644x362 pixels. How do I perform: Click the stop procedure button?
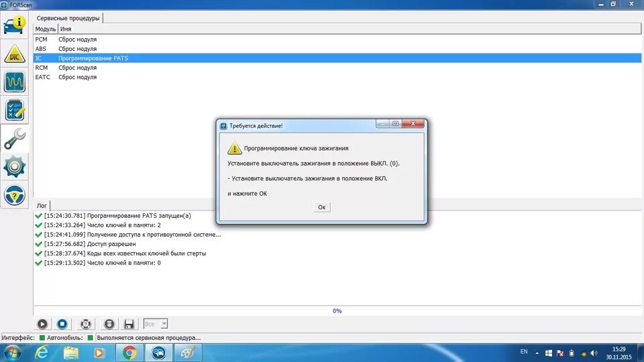coord(62,324)
